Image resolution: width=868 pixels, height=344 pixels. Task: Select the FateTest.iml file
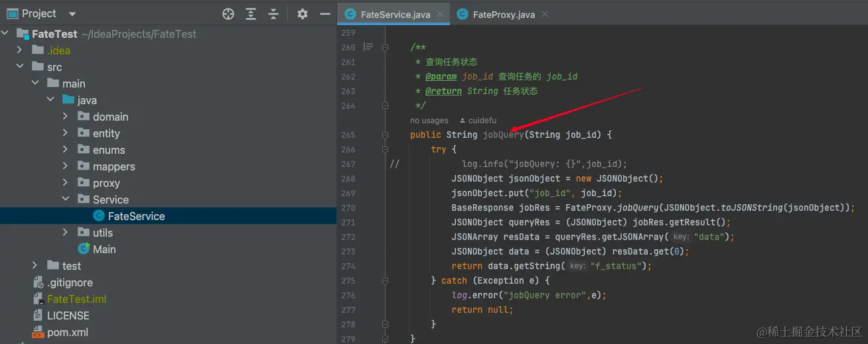tap(76, 299)
